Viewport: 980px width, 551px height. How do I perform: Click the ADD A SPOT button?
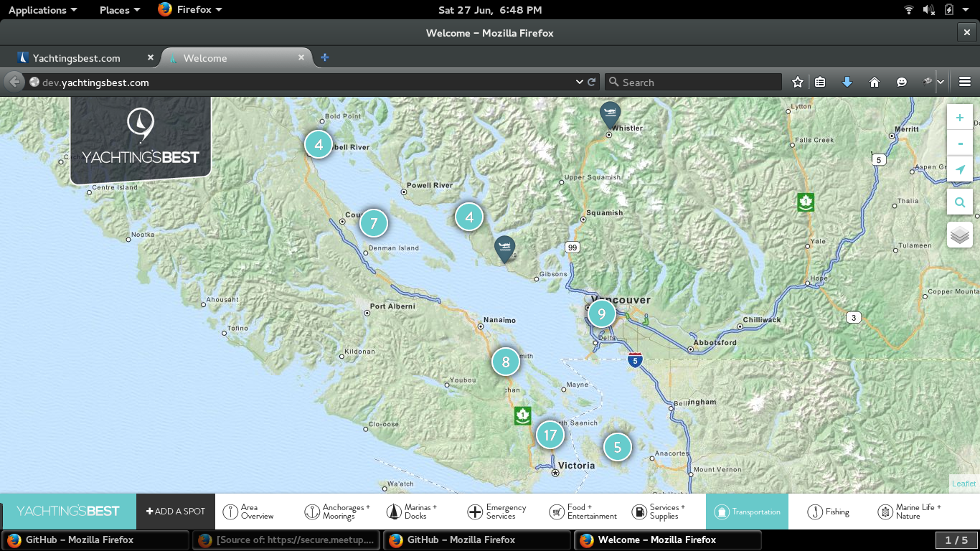176,512
